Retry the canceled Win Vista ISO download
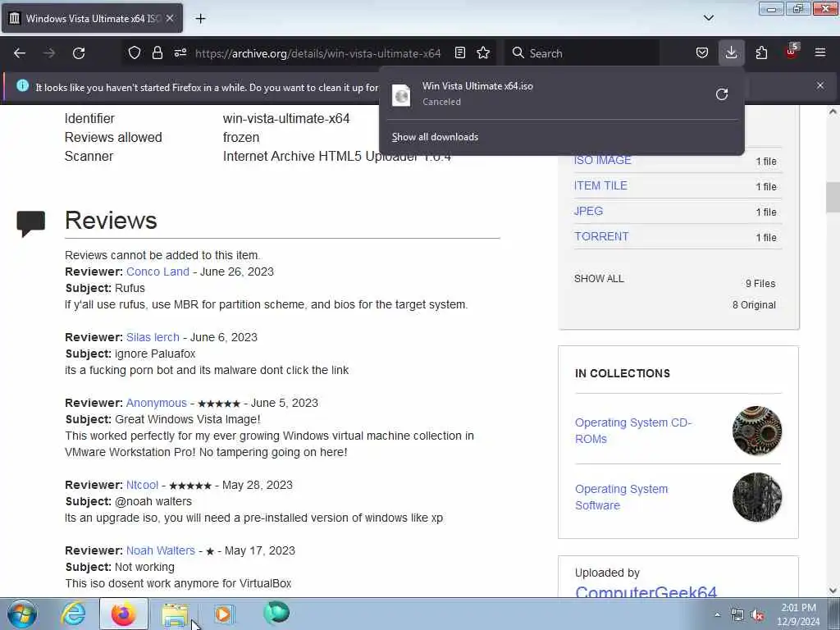The width and height of the screenshot is (840, 630). pos(722,94)
